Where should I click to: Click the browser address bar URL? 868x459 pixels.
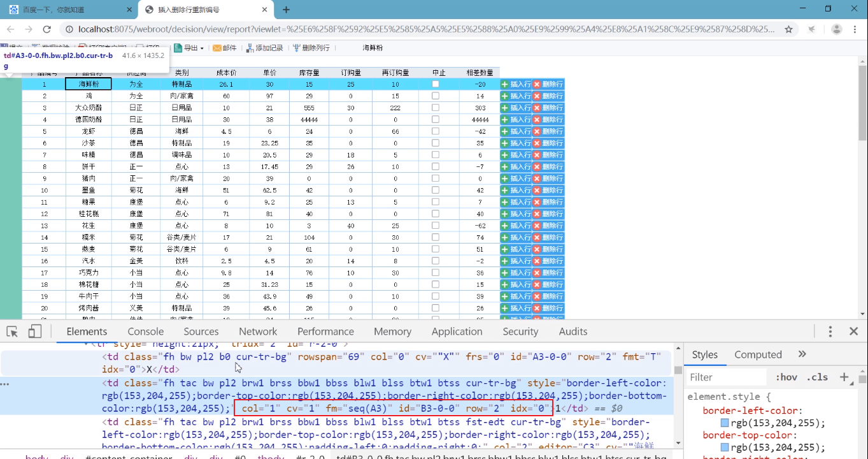[x=426, y=29]
